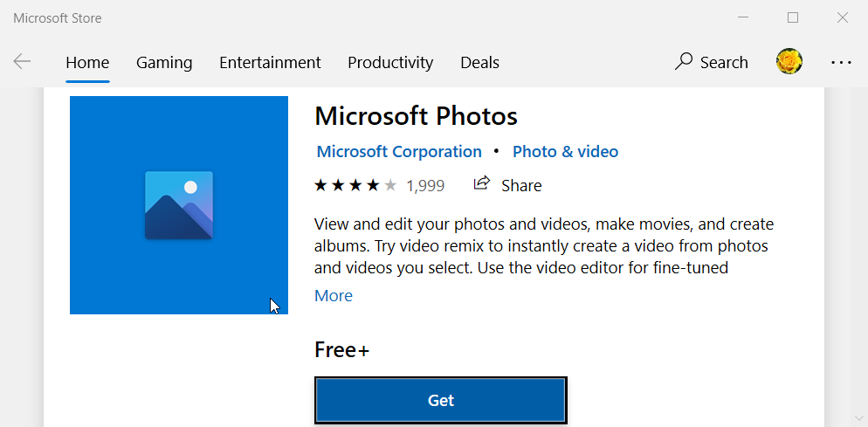Click the Free+ price label

pos(341,350)
